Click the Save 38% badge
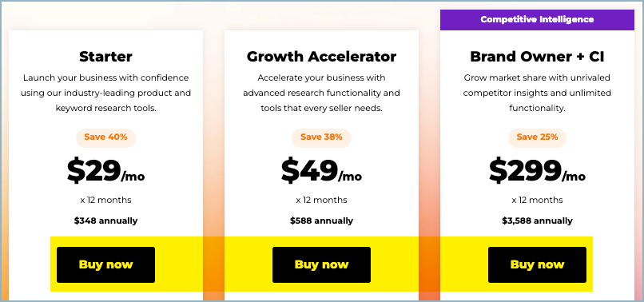Image resolution: width=644 pixels, height=302 pixels. point(321,137)
